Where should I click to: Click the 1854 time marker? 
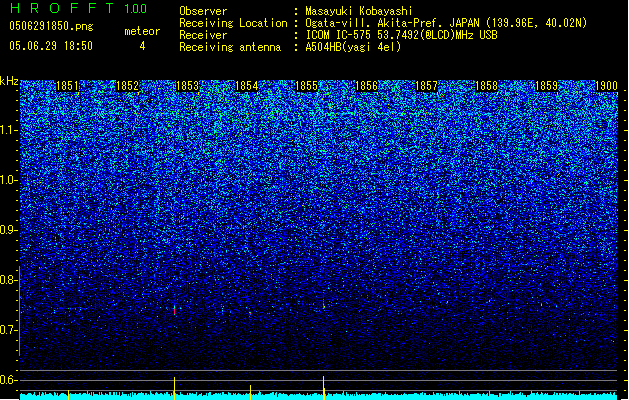247,86
